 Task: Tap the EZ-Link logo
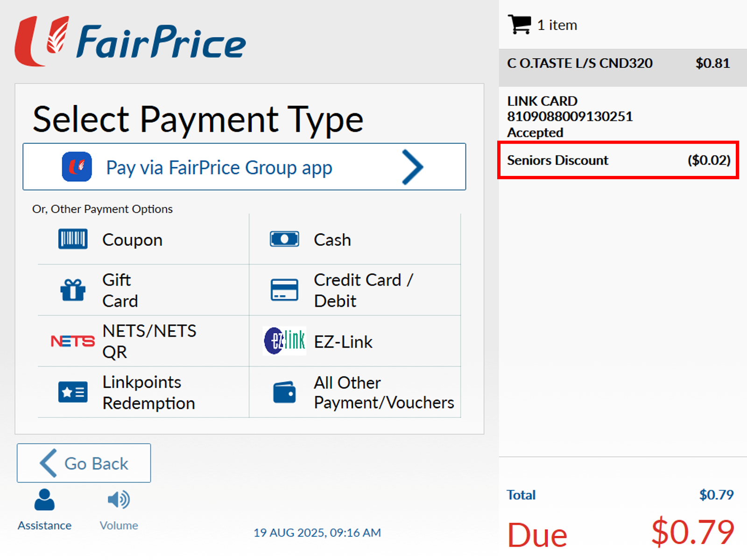click(x=284, y=341)
